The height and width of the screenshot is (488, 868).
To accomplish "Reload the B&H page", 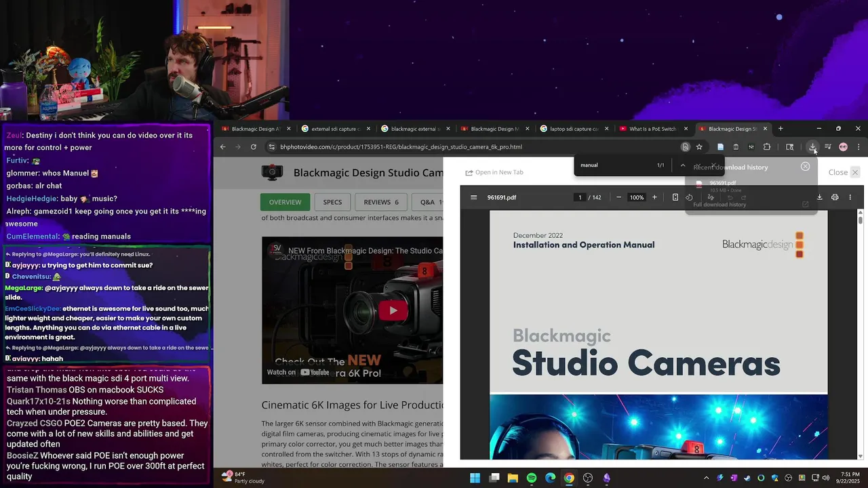I will click(x=254, y=147).
